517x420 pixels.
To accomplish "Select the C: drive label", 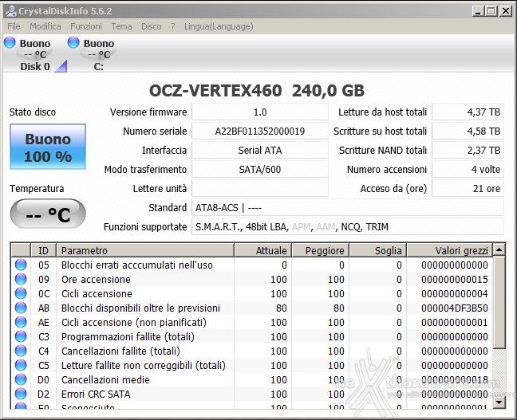I will (x=99, y=66).
